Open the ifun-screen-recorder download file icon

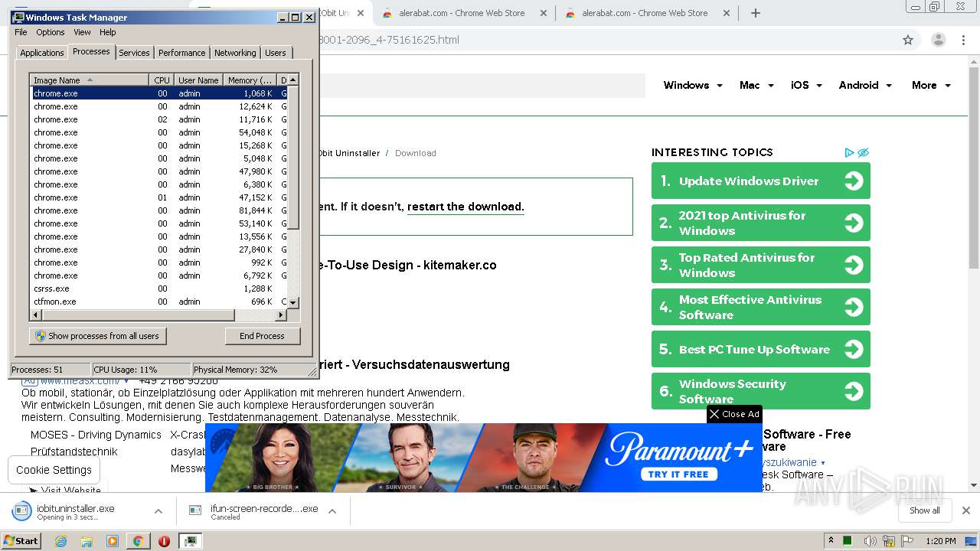point(195,510)
